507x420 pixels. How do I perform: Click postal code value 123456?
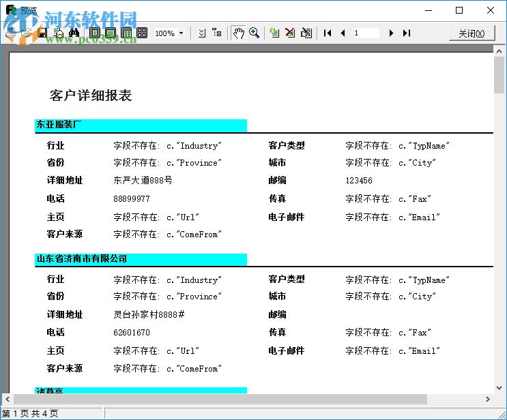point(359,180)
